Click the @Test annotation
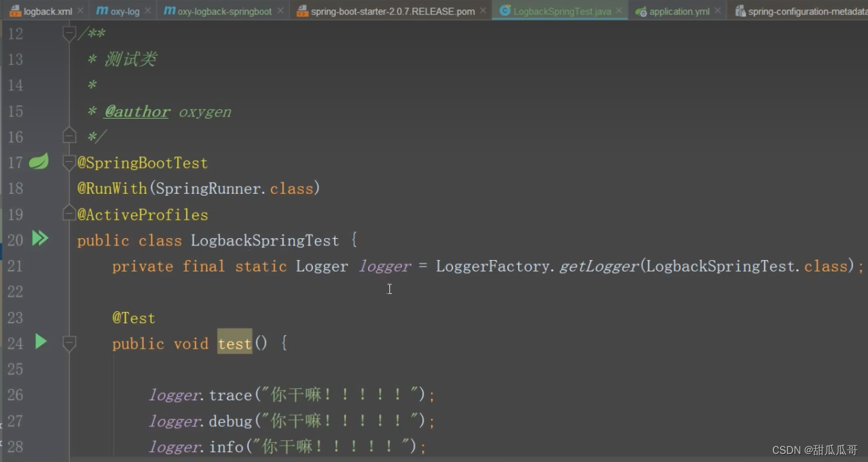The image size is (868, 462). pos(134,318)
